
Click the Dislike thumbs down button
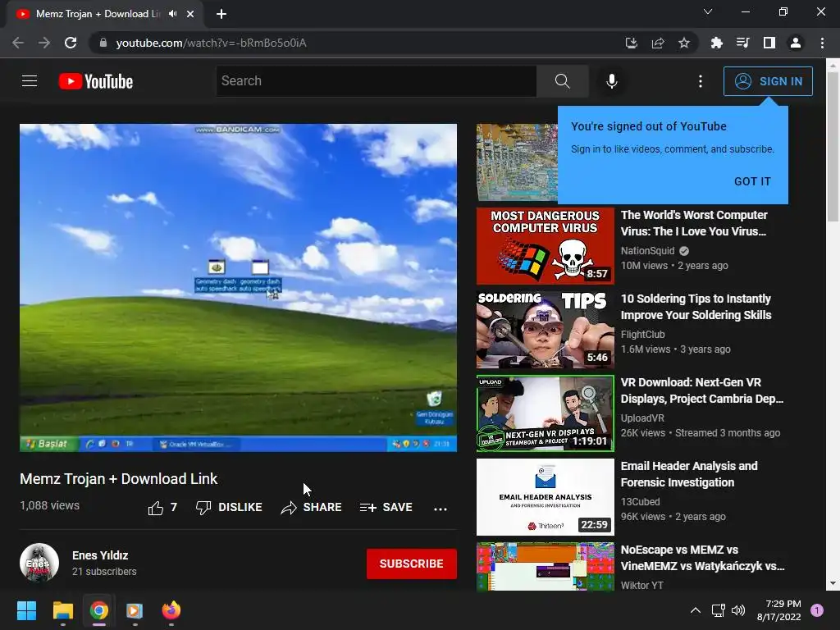point(229,507)
